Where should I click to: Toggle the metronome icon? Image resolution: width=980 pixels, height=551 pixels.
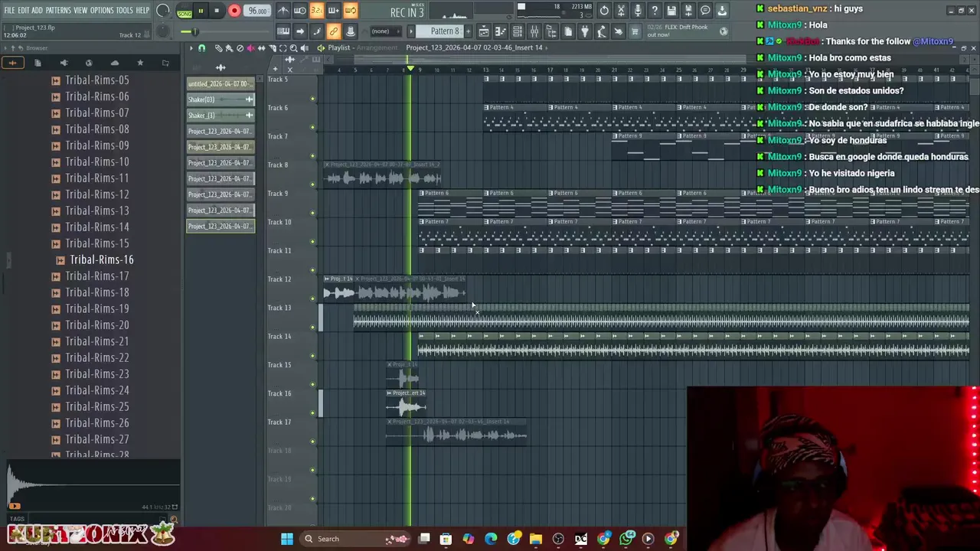[283, 11]
